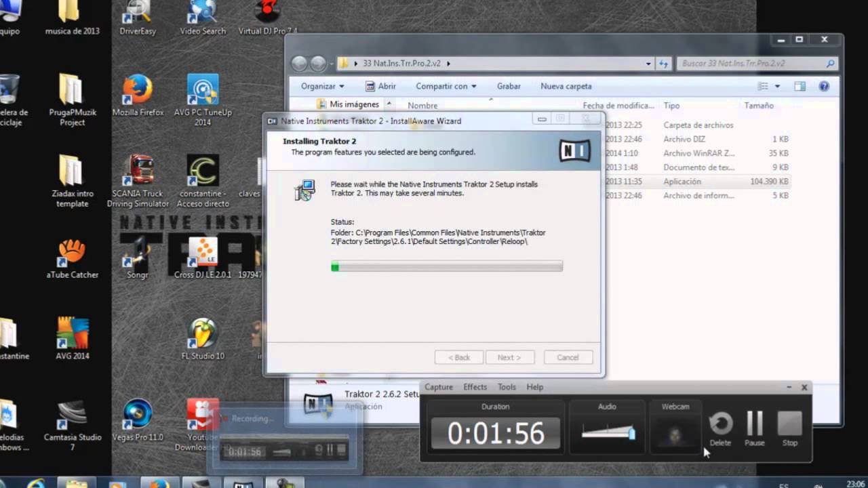Select the Archivo WinRAR Z... file row
The image size is (868, 488).
(698, 153)
